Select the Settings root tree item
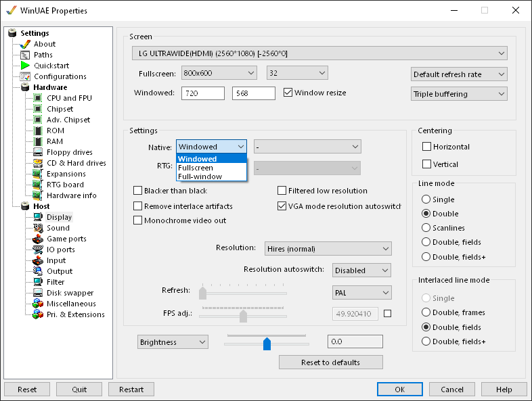532x401 pixels. [x=35, y=33]
